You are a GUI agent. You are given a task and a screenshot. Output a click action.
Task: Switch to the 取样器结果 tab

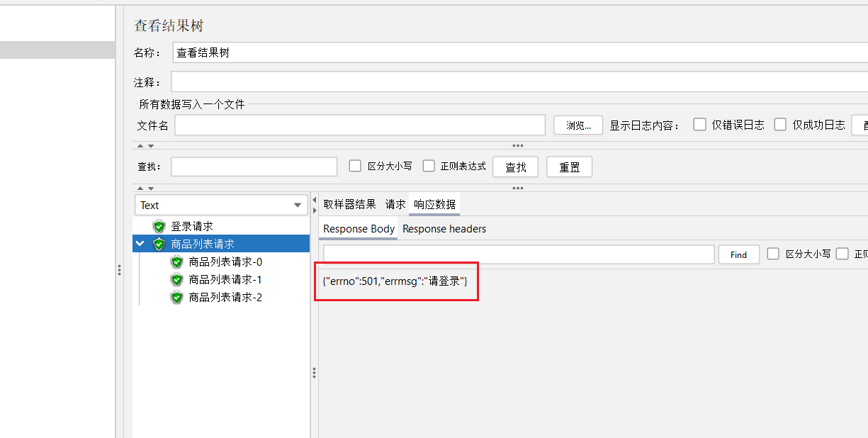pyautogui.click(x=349, y=205)
